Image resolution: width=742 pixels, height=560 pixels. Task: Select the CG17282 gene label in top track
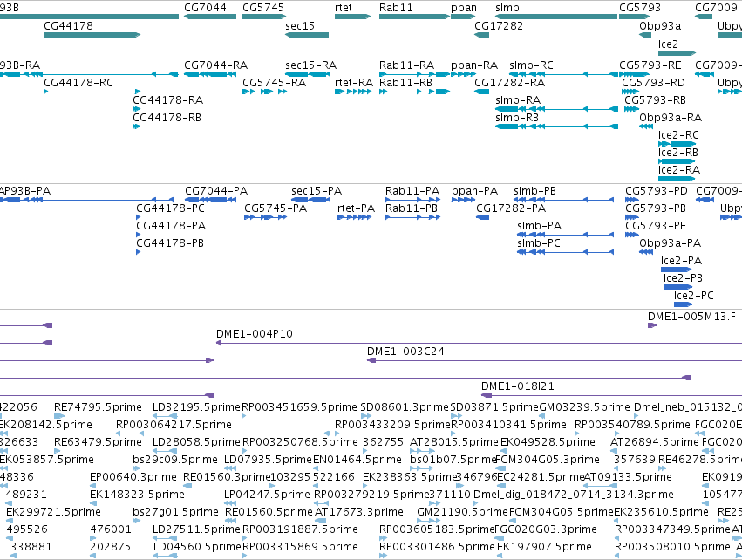point(499,25)
